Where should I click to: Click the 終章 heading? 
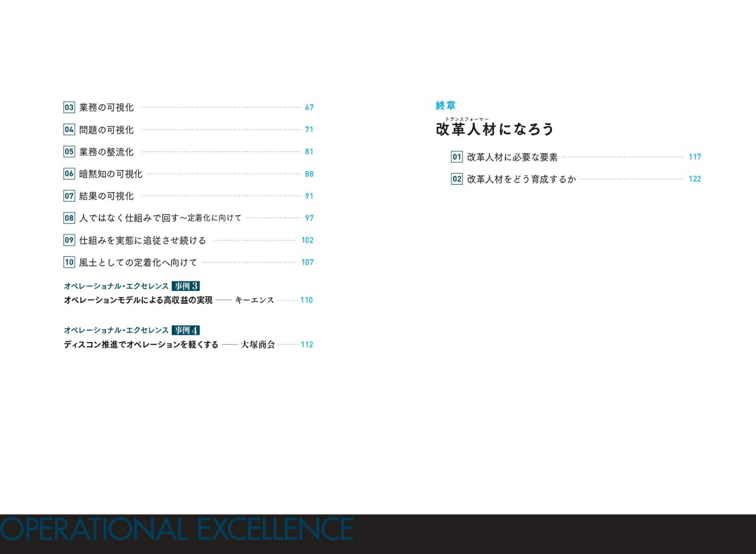(446, 105)
